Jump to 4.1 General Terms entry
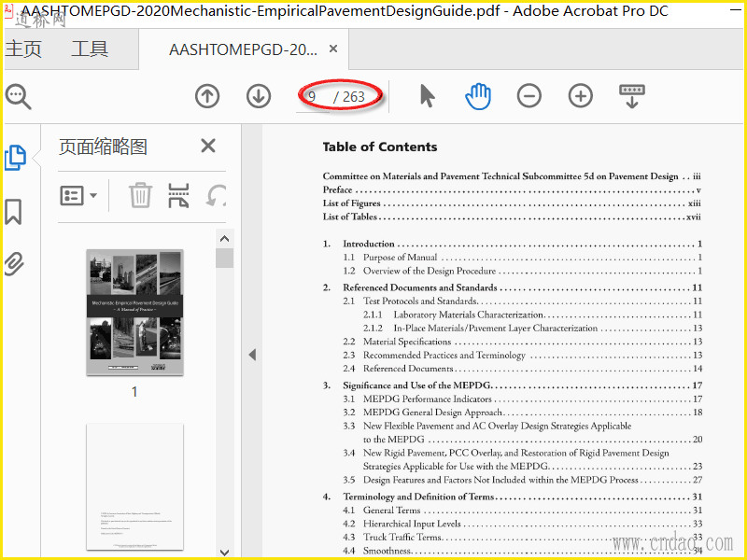747x560 pixels. [523, 510]
